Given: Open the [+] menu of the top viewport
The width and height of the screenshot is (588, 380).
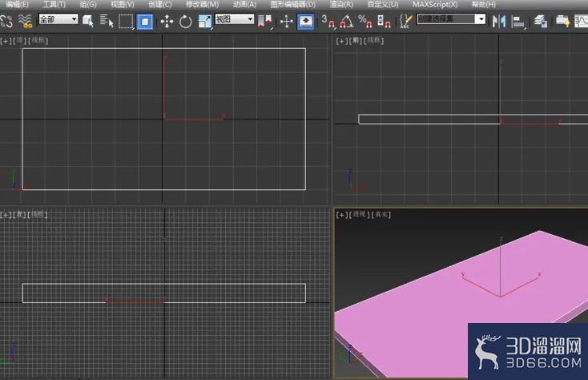Looking at the screenshot, I should pos(6,41).
